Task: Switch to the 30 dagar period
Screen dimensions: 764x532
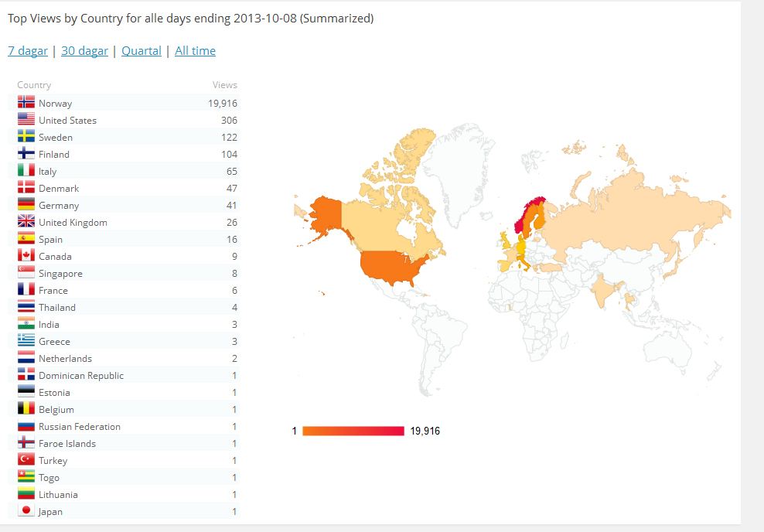Action: (x=84, y=51)
